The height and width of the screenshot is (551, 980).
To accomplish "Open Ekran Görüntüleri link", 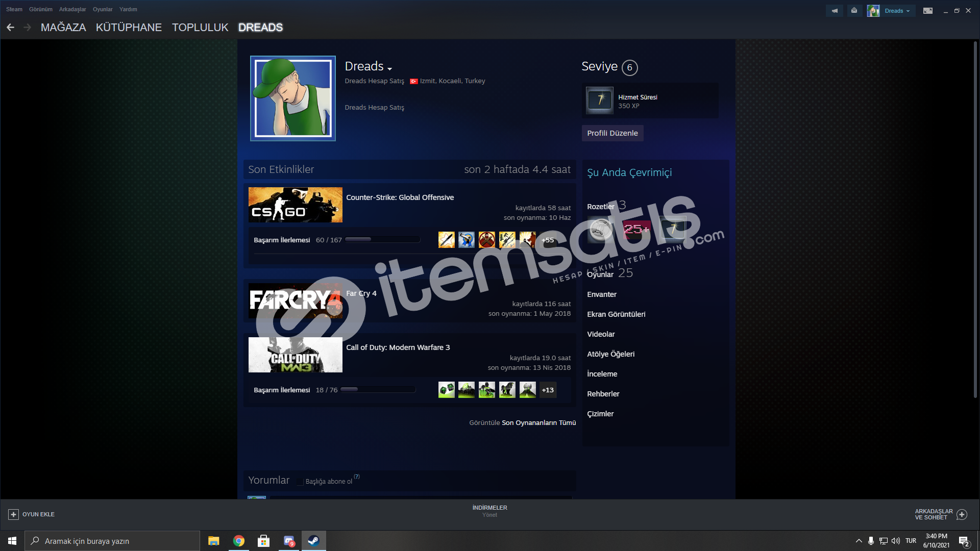I will point(616,314).
